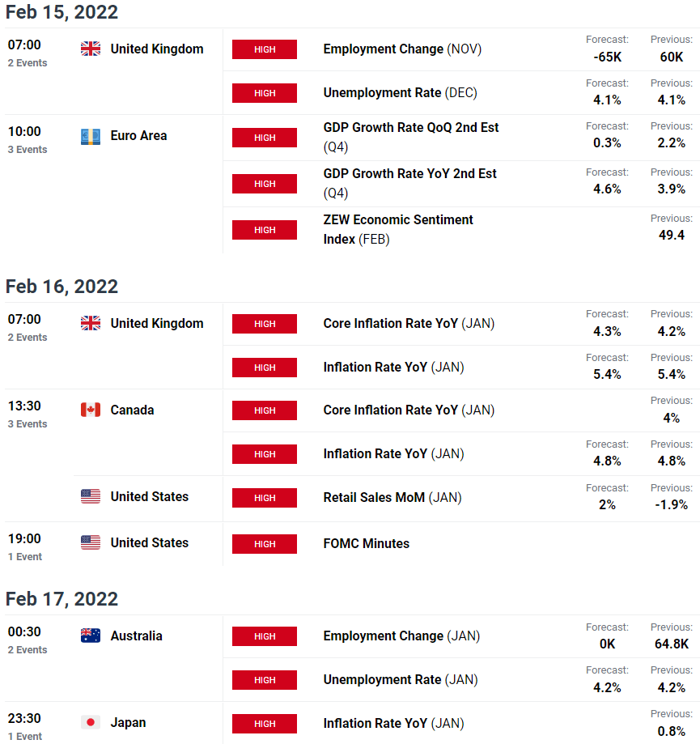Viewport: 700px width, 744px height.
Task: Open the GDP Growth Rate QoQ 2nd Est event
Action: click(x=411, y=137)
